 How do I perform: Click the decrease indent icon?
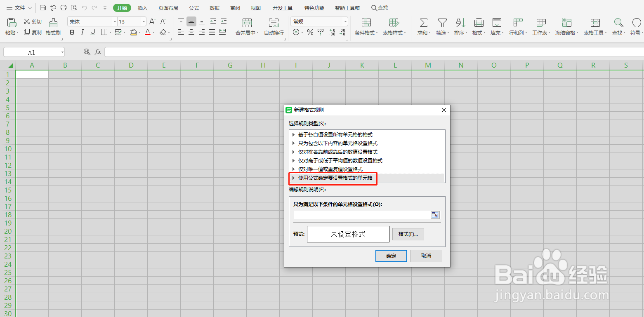point(213,21)
